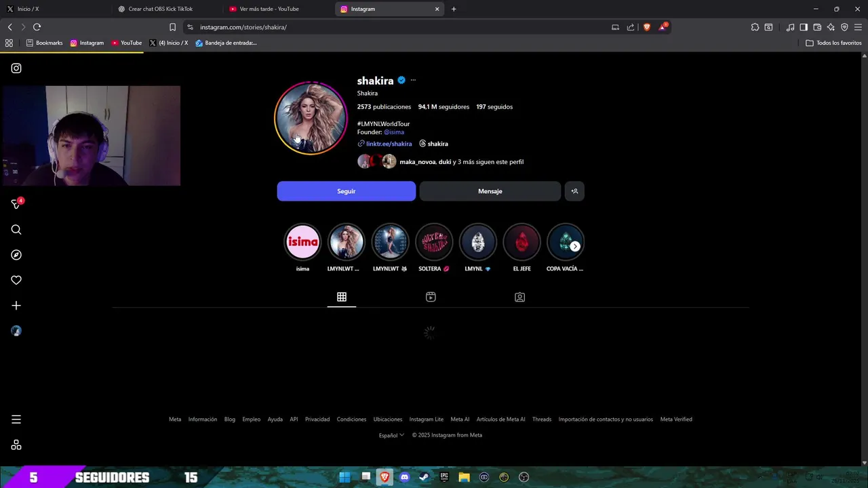Expand Español language dropdown
Viewport: 868px width, 488px height.
click(391, 435)
